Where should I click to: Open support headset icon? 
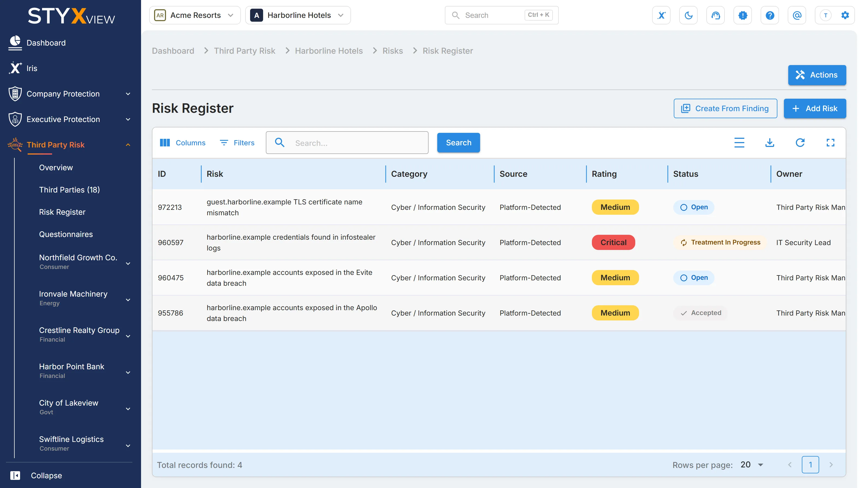pyautogui.click(x=715, y=15)
